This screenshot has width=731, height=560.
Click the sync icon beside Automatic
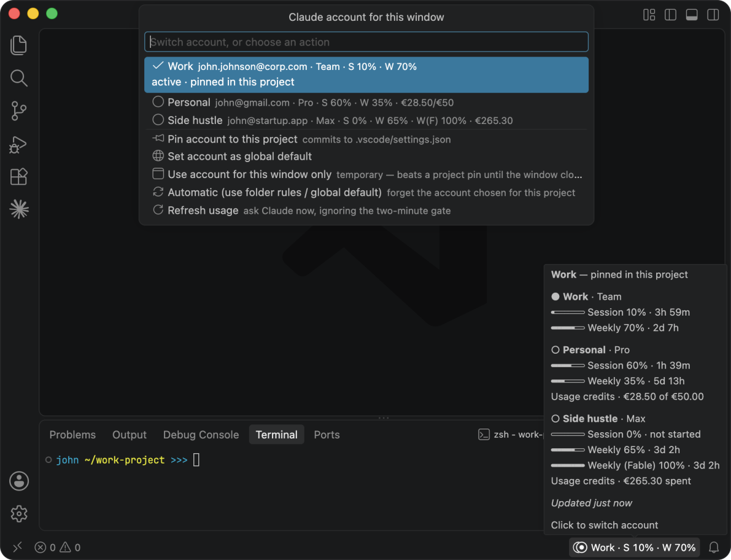[158, 192]
